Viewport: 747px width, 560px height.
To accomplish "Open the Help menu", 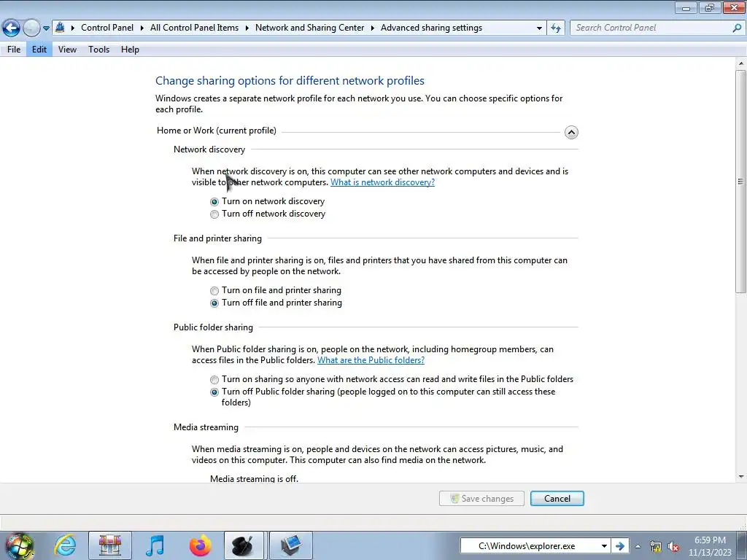I will coord(130,50).
